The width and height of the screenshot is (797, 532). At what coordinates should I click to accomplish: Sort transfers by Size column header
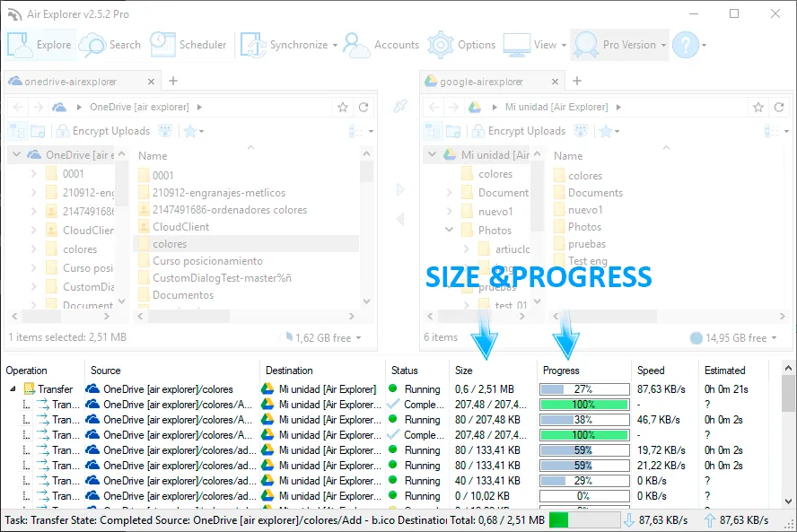[493, 371]
